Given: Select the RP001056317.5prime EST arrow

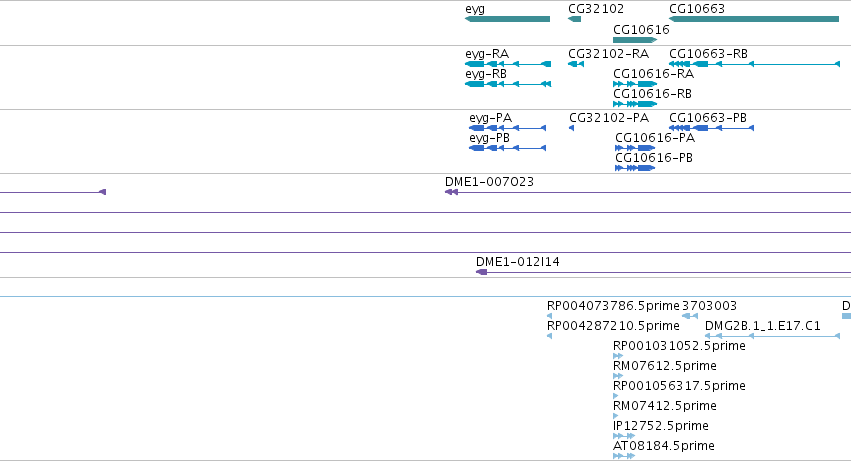Looking at the screenshot, I should pos(615,396).
